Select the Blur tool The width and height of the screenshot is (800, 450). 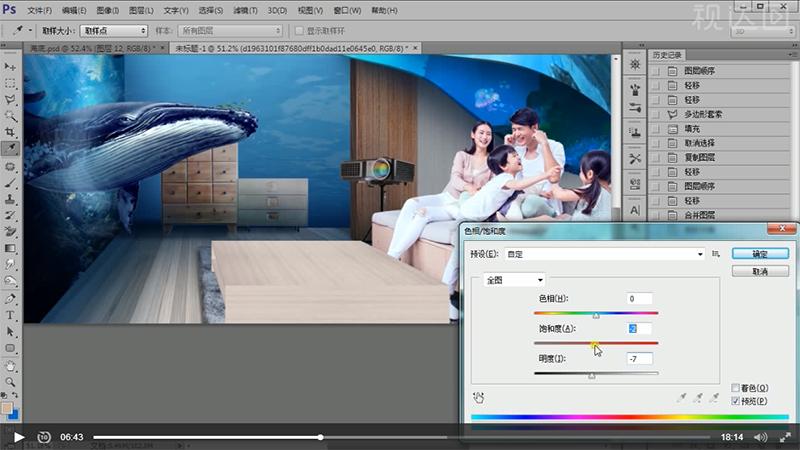[x=10, y=264]
